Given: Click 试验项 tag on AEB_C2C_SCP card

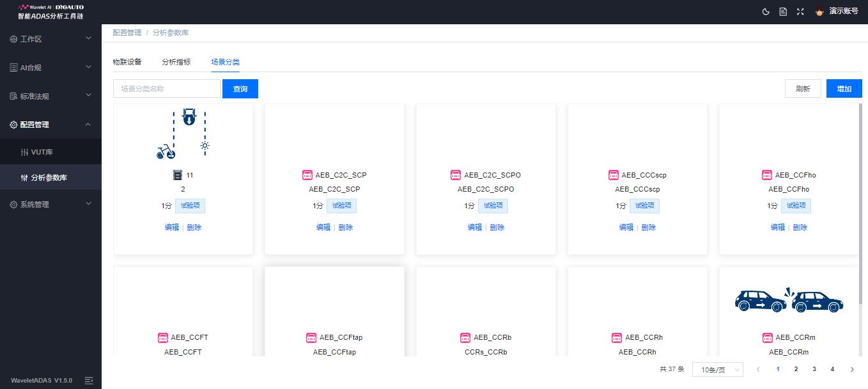Looking at the screenshot, I should [x=342, y=206].
